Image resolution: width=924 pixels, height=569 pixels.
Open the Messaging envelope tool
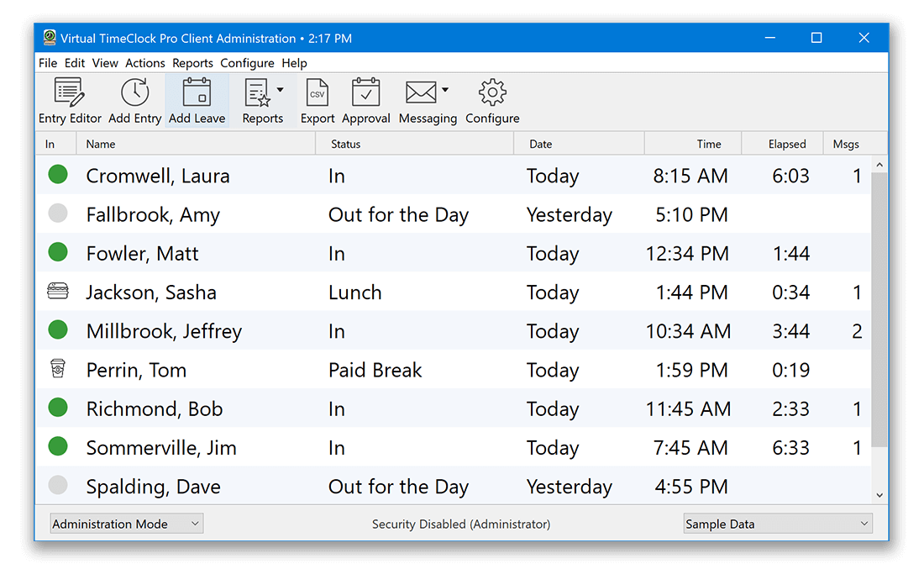point(421,92)
